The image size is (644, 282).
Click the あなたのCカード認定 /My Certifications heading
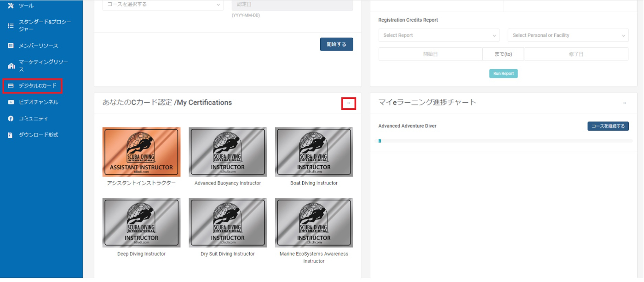tap(167, 103)
